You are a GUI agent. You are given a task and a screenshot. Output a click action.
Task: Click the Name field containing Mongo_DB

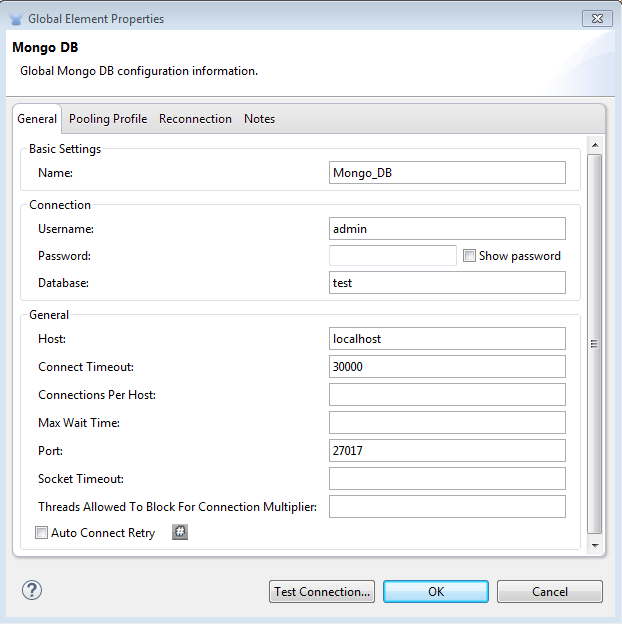pyautogui.click(x=447, y=172)
